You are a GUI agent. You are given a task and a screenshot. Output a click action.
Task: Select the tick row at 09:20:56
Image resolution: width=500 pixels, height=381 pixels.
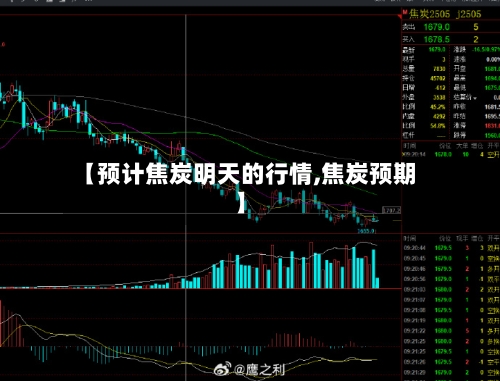[x=451, y=279]
